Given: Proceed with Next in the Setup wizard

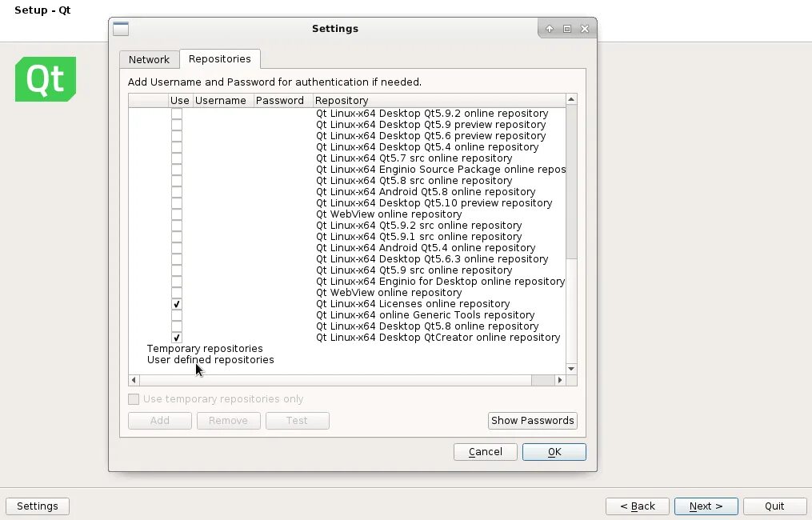Looking at the screenshot, I should tap(706, 506).
